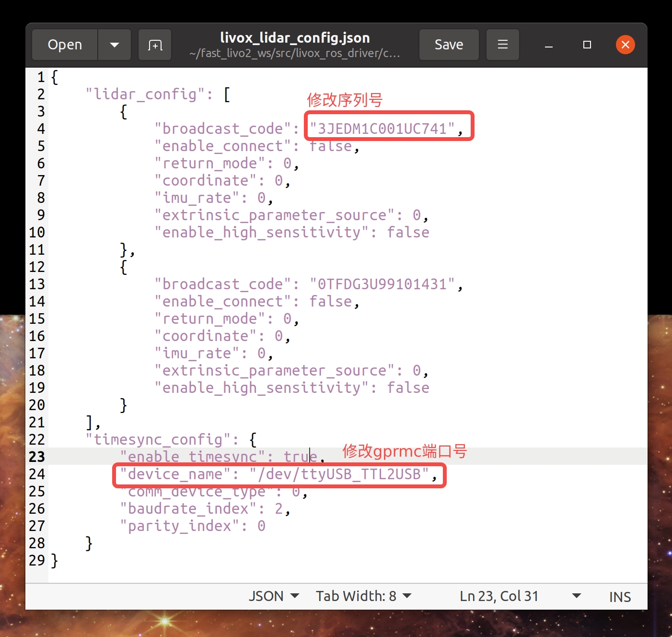Click the fast_livo2_ws file path subtitle
This screenshot has height=637, width=672.
[295, 53]
